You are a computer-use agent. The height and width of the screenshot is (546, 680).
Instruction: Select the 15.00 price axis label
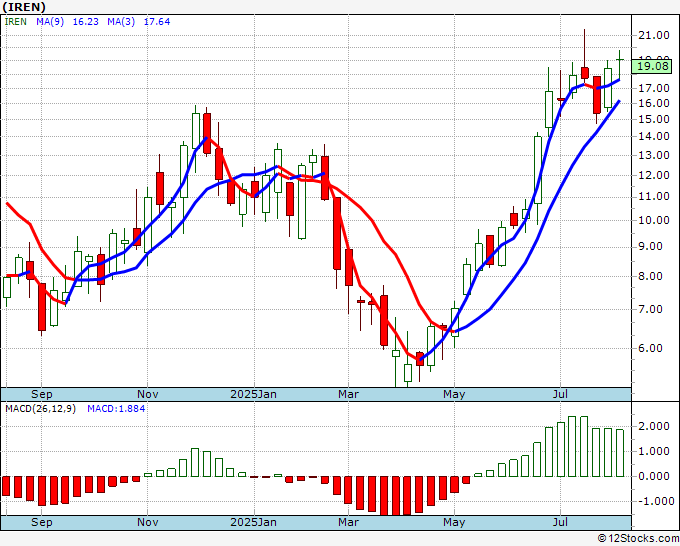tap(654, 119)
